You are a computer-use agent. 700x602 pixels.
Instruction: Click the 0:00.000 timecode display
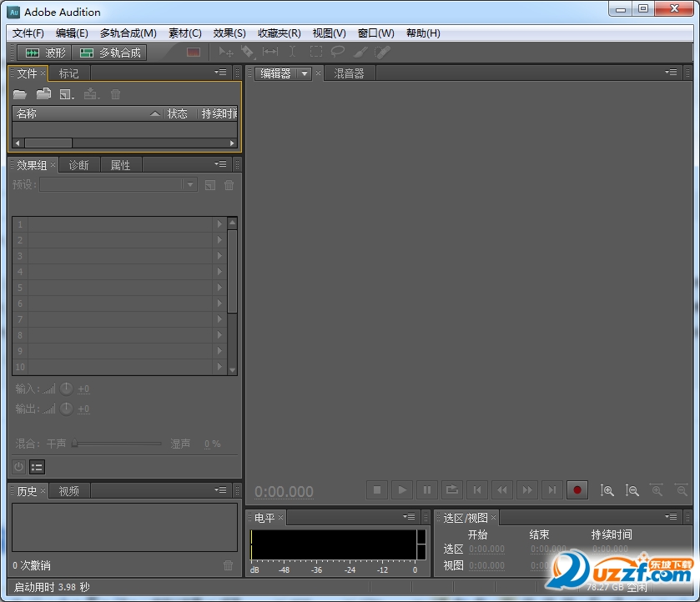[x=284, y=491]
